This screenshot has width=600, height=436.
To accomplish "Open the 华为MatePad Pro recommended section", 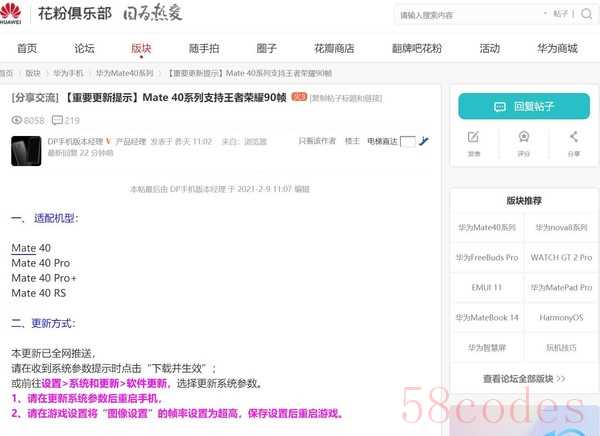I will point(561,287).
